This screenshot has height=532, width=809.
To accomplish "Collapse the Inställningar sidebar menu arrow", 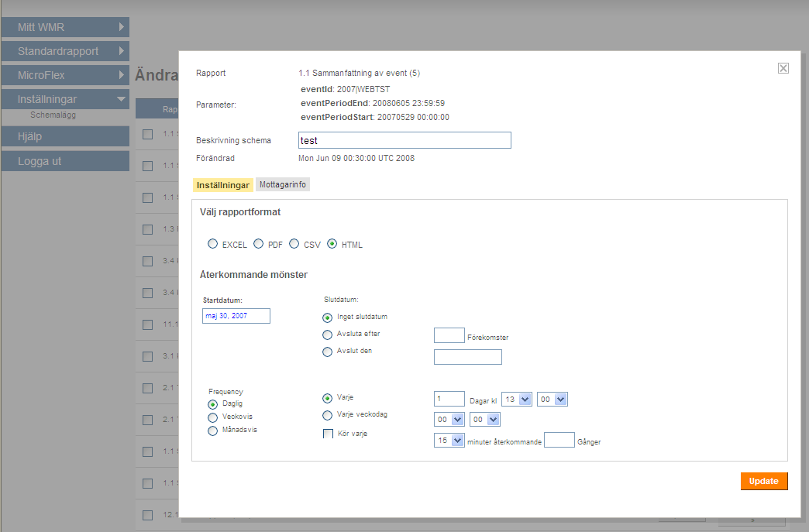I will [121, 99].
